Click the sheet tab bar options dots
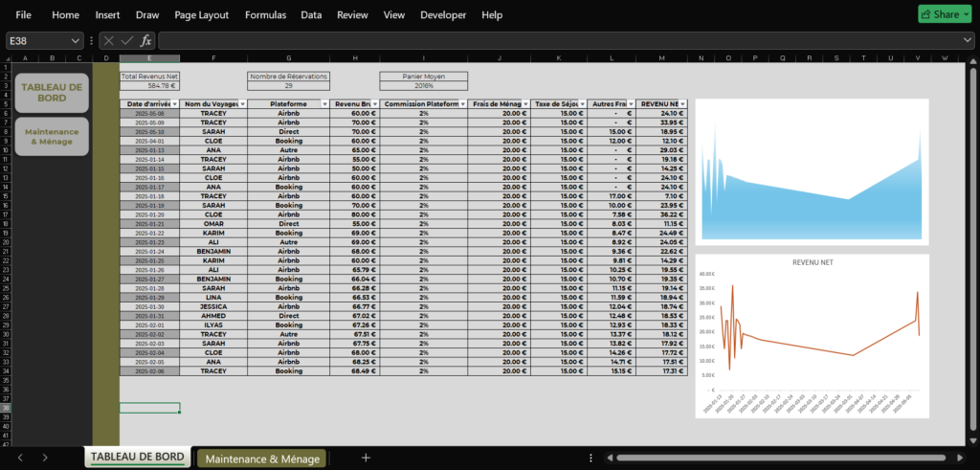Screen dimensions: 980x470 [x=590, y=459]
